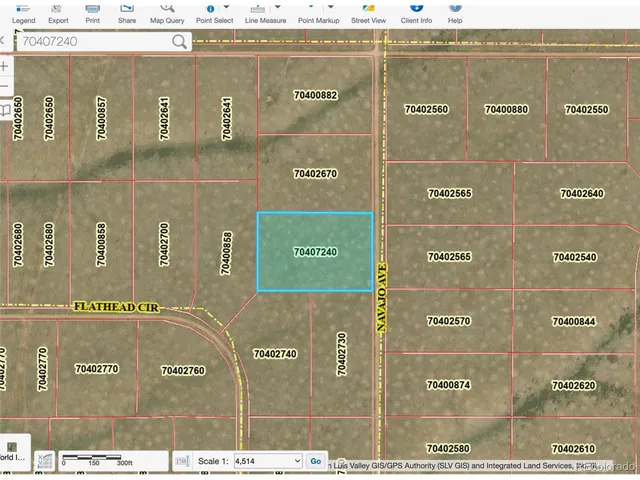Click parcel label 70400882
The width and height of the screenshot is (640, 480).
(316, 96)
